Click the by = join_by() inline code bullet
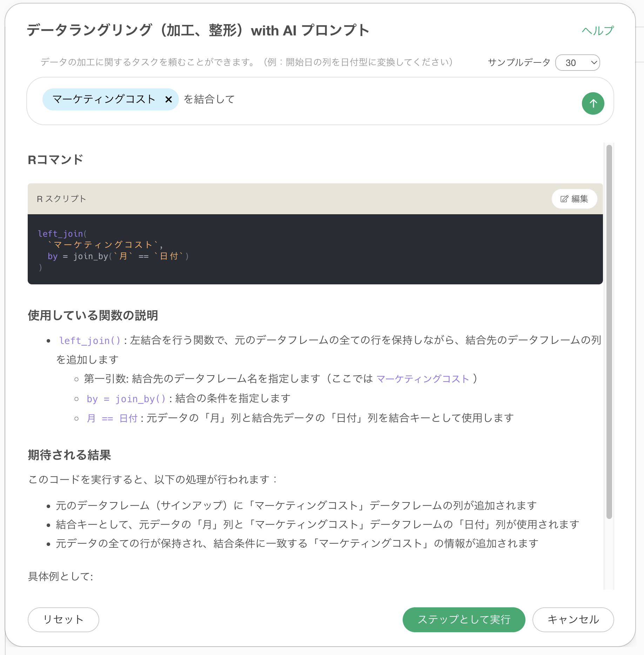This screenshot has width=644, height=655. (x=126, y=399)
